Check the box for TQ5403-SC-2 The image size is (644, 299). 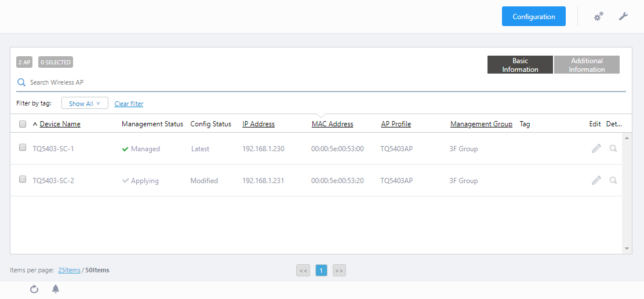pos(23,180)
